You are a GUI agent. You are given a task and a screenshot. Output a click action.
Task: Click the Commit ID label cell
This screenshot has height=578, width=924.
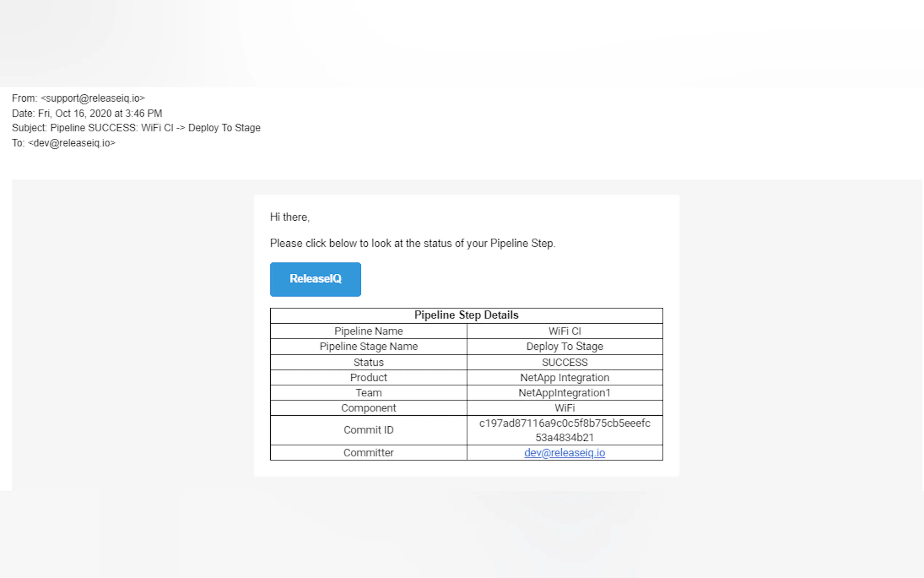(x=368, y=430)
